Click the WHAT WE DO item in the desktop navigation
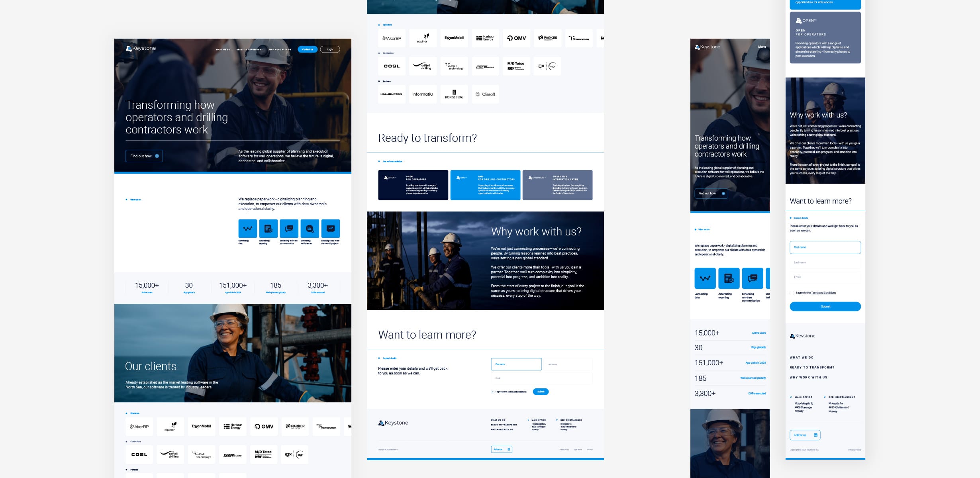Viewport: 980px width, 478px height. [x=223, y=50]
